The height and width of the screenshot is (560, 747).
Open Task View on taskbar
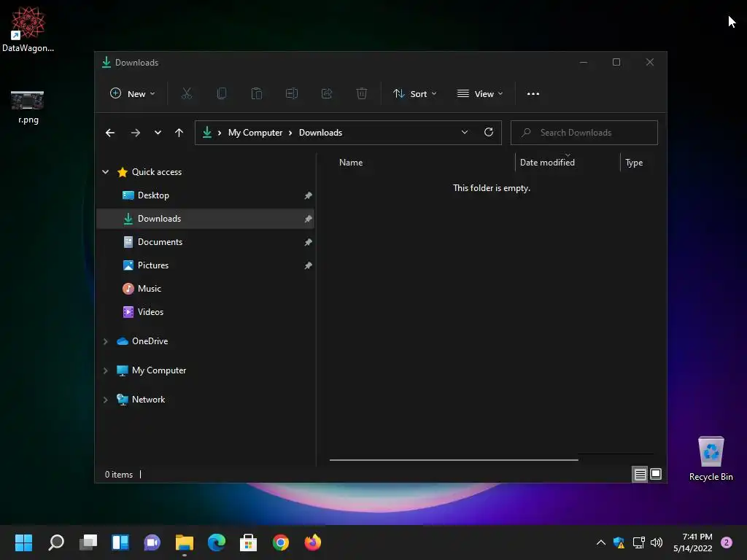point(88,542)
